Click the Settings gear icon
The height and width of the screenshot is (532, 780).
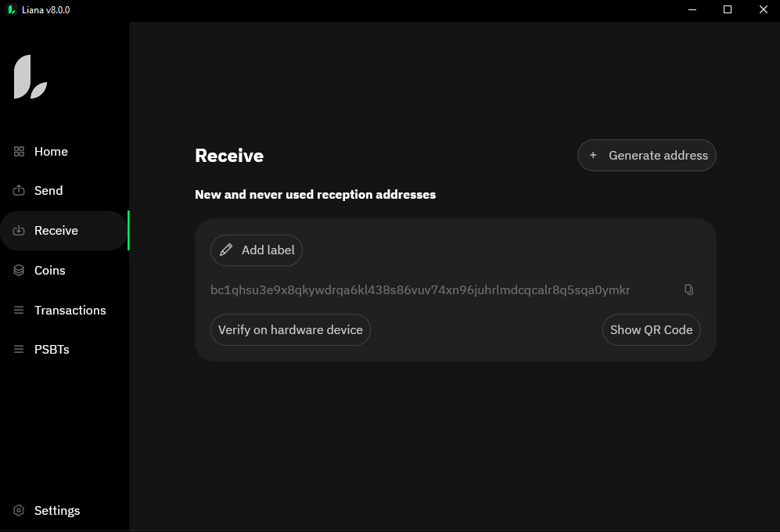click(x=20, y=511)
